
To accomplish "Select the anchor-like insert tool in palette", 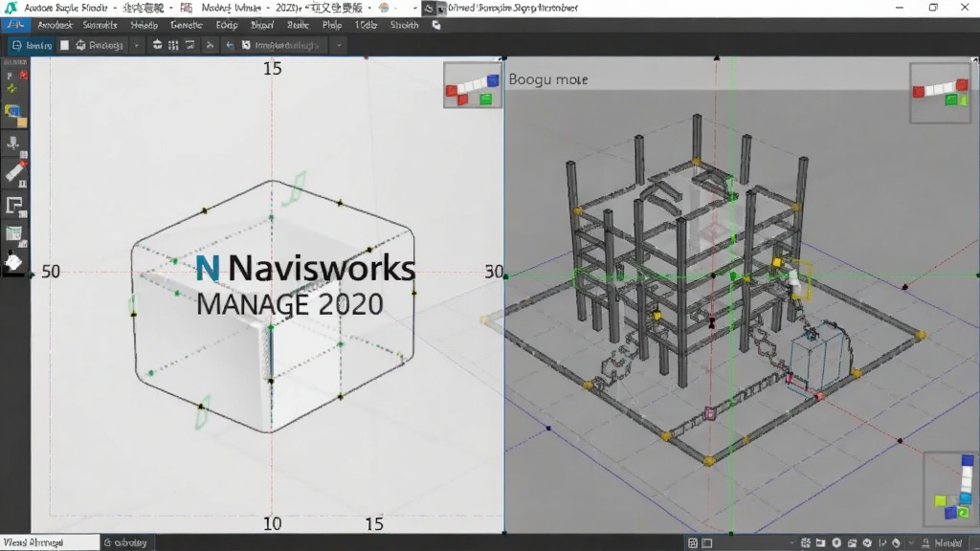I will [x=13, y=143].
